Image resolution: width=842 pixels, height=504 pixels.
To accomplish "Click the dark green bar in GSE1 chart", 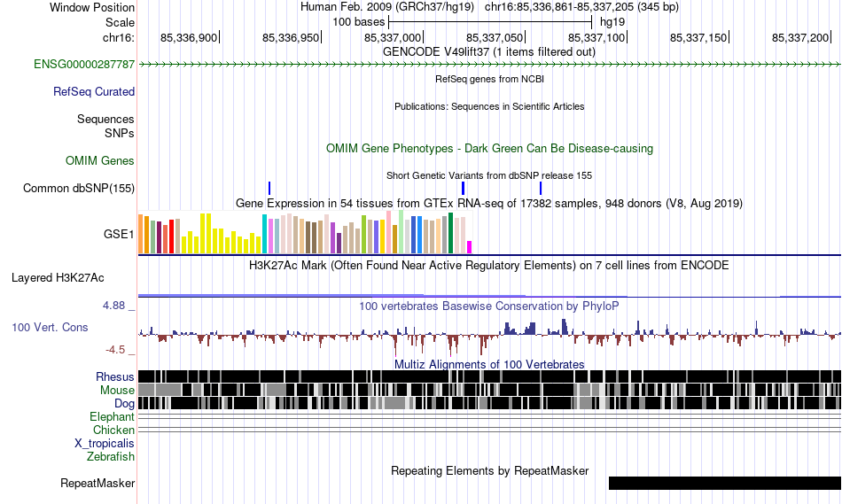I will click(450, 233).
